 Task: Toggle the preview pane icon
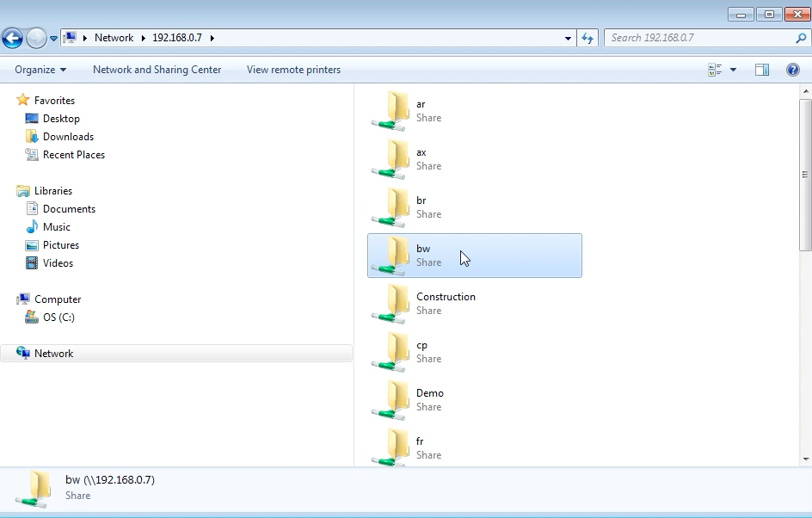pyautogui.click(x=761, y=70)
